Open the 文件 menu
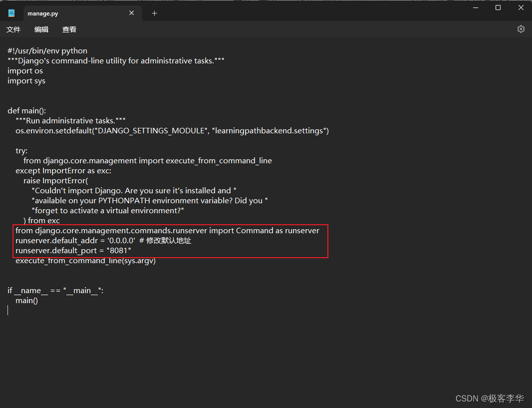 (13, 29)
